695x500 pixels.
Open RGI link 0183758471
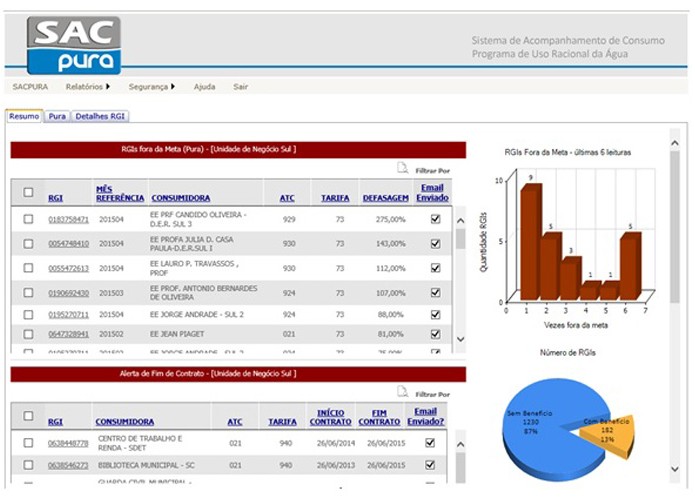coord(69,219)
